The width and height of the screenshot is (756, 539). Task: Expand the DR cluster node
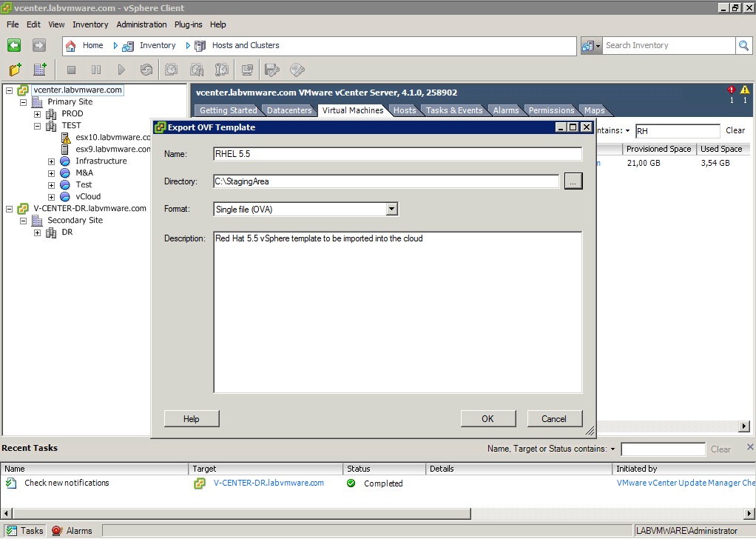(x=37, y=232)
